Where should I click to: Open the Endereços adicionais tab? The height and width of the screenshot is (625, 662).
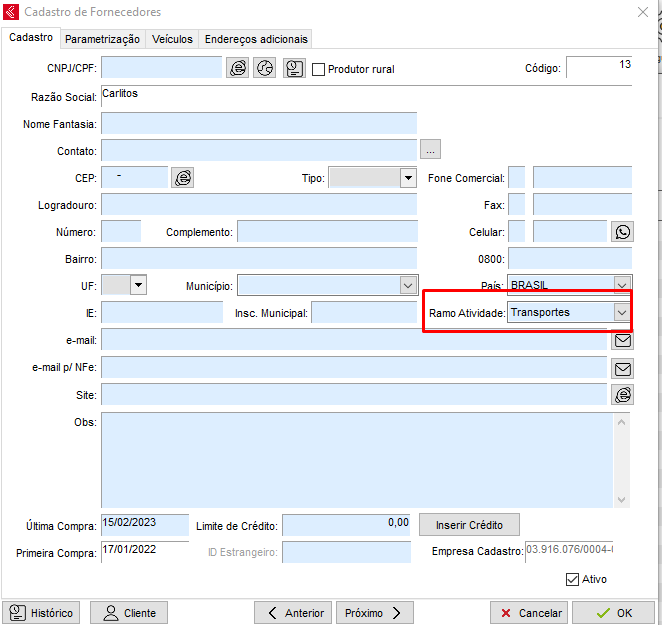pos(256,39)
